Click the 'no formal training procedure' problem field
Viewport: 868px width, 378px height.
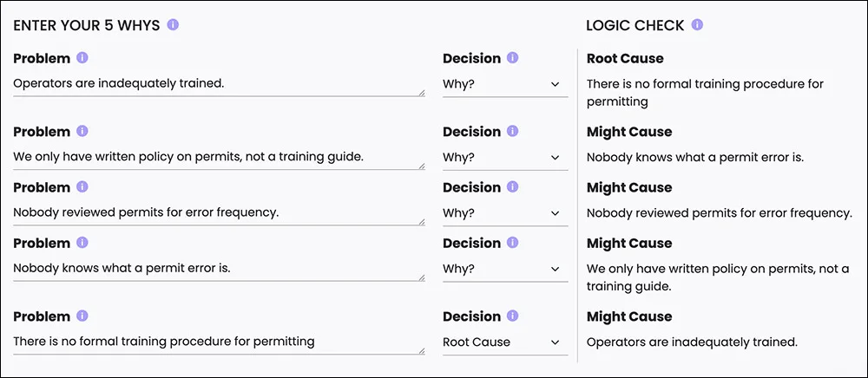click(x=220, y=342)
